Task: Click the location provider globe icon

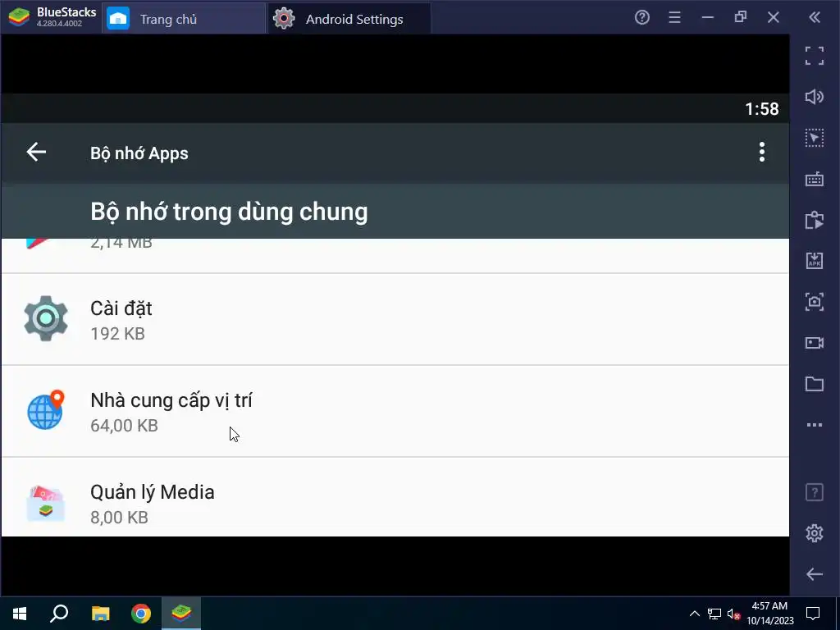Action: coord(46,410)
